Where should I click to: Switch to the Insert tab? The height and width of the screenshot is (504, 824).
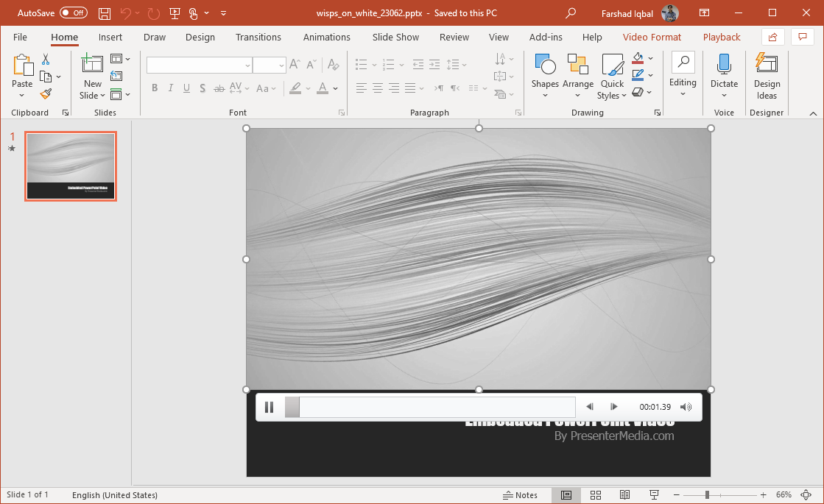pyautogui.click(x=110, y=38)
